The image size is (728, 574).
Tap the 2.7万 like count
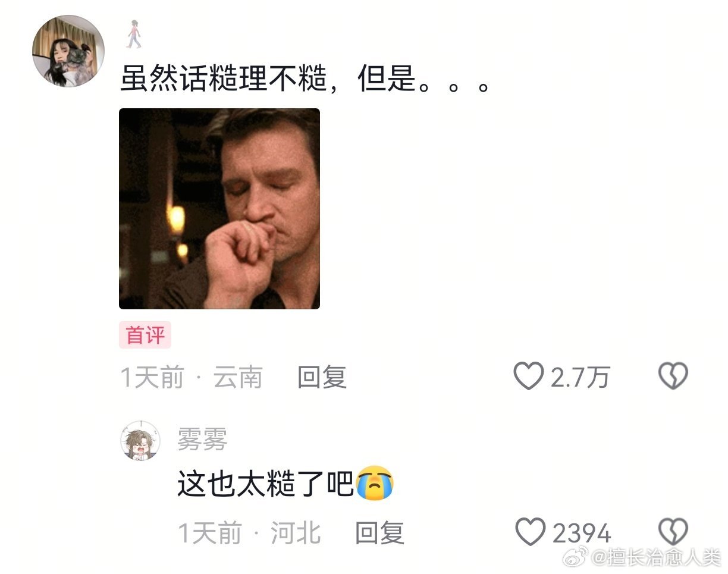click(x=580, y=377)
